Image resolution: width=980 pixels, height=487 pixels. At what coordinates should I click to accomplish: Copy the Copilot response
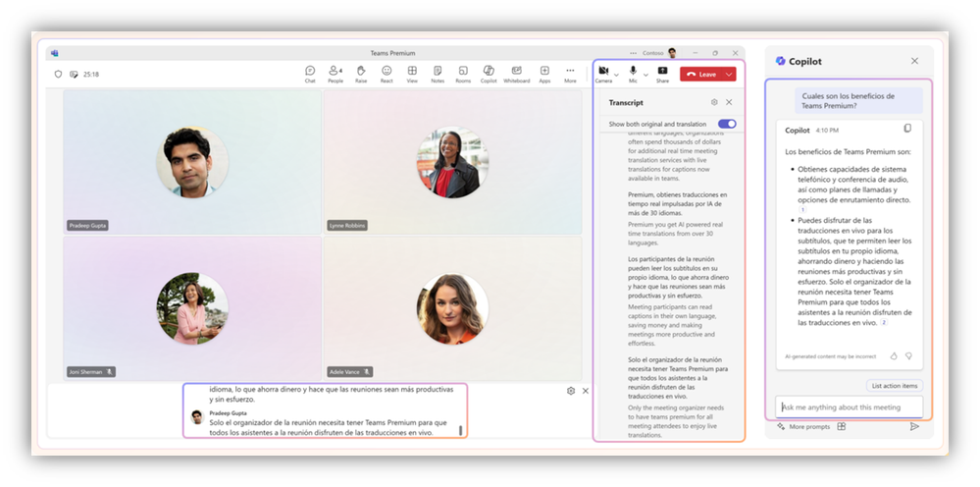(x=907, y=129)
